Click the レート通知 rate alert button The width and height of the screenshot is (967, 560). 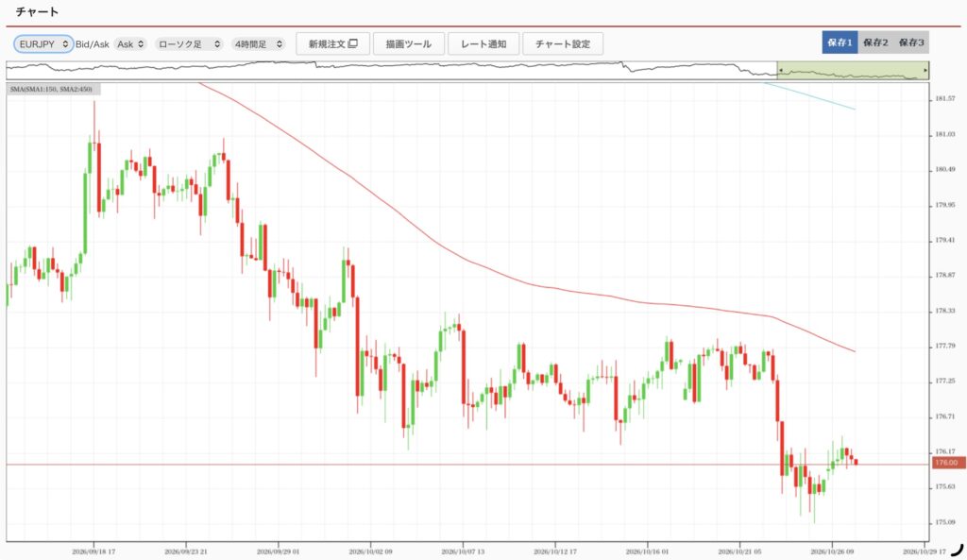point(483,43)
